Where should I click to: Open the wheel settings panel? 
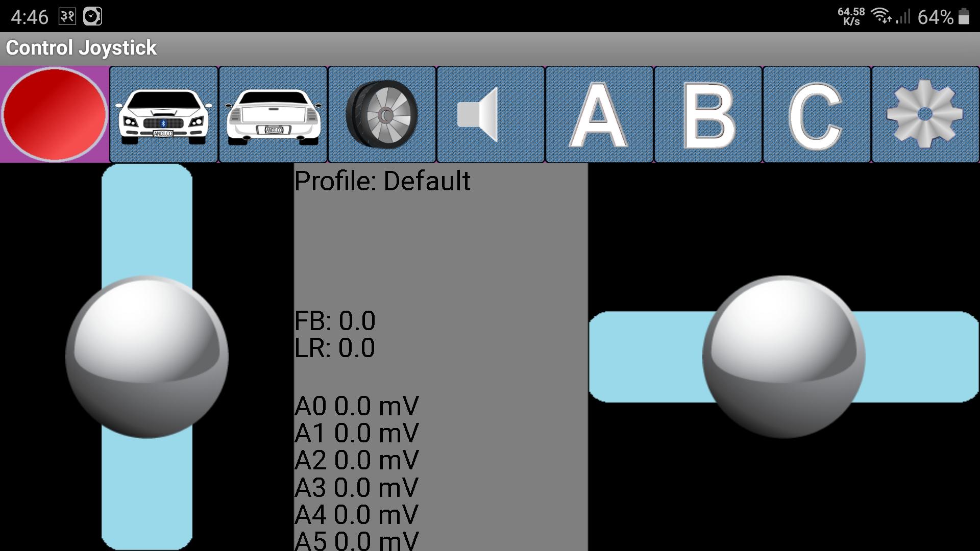381,114
